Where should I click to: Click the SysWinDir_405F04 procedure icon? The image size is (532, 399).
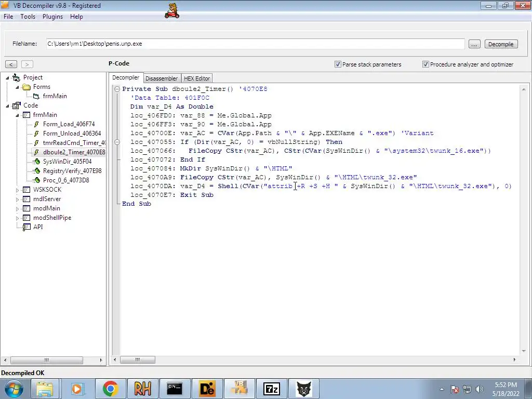tap(37, 162)
